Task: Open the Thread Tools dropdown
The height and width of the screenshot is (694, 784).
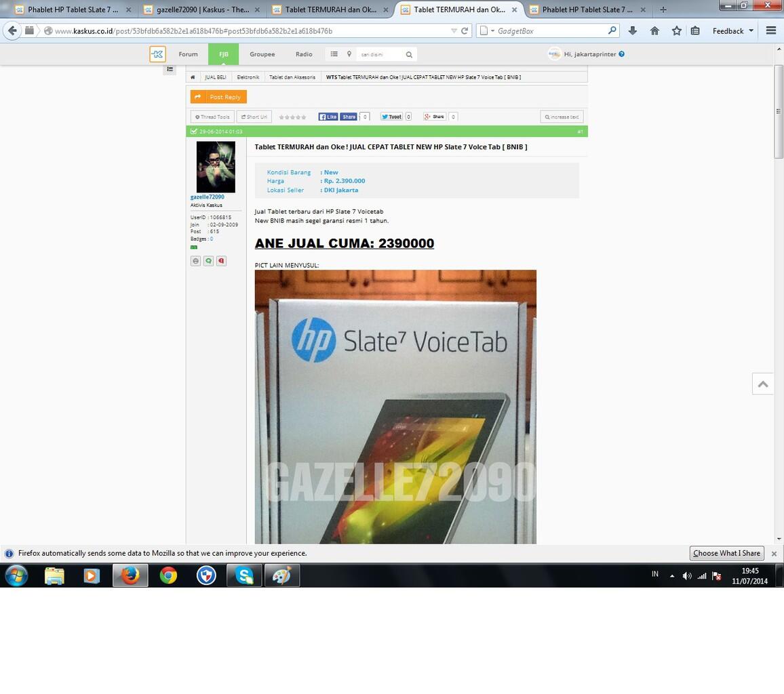Action: coord(212,117)
